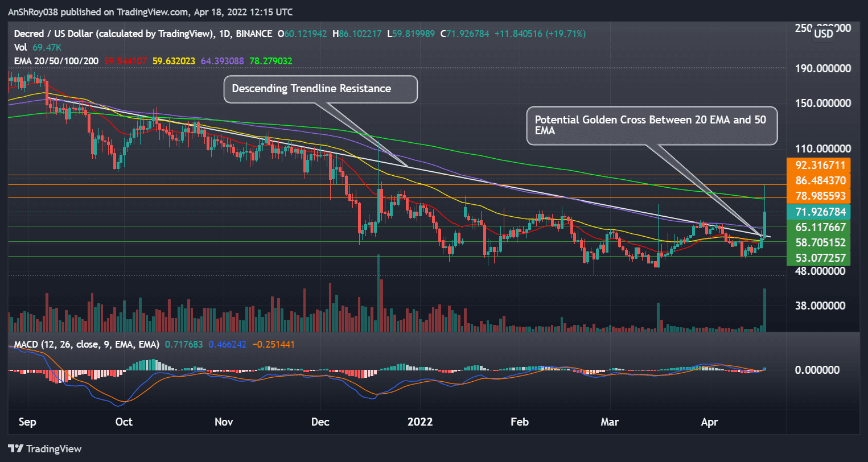Click the Sep label on the time axis
Screen dimensions: 868x462
click(27, 422)
